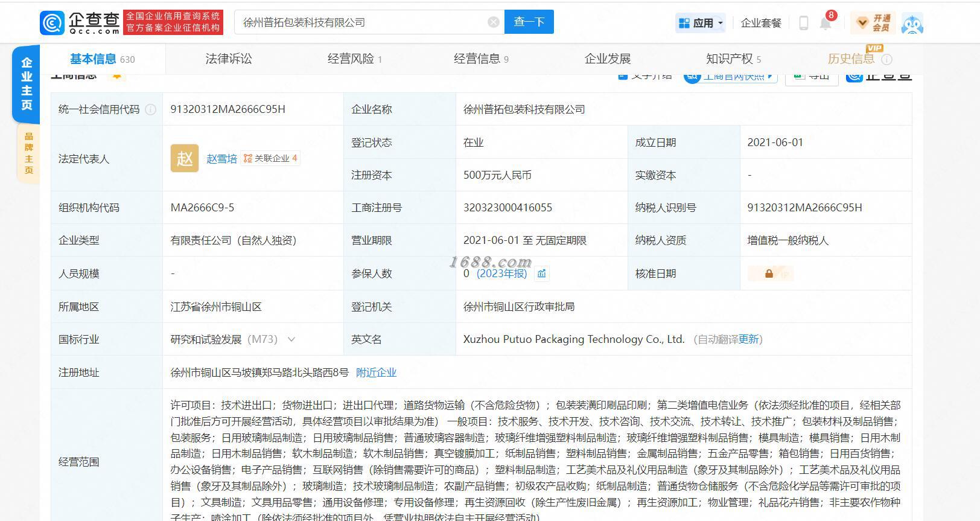This screenshot has height=521, width=980.
Task: Click the 经营范围 row label
Action: coord(79,462)
